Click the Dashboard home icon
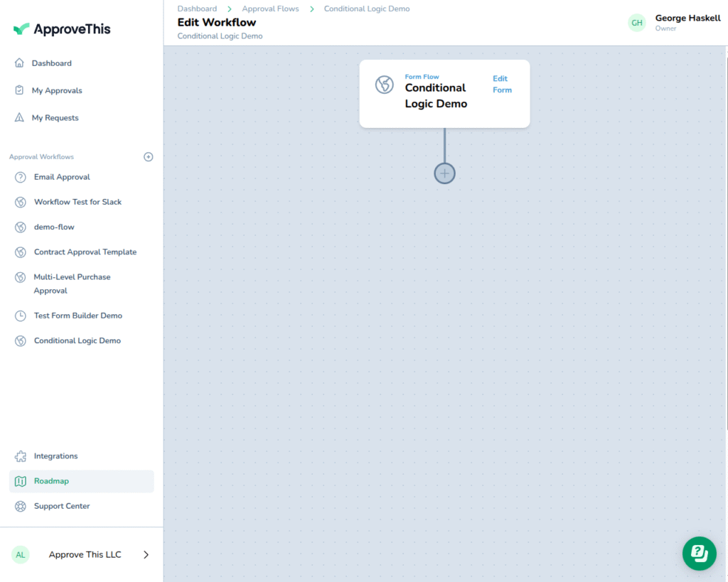Screen dimensions: 728x582 pyautogui.click(x=19, y=63)
